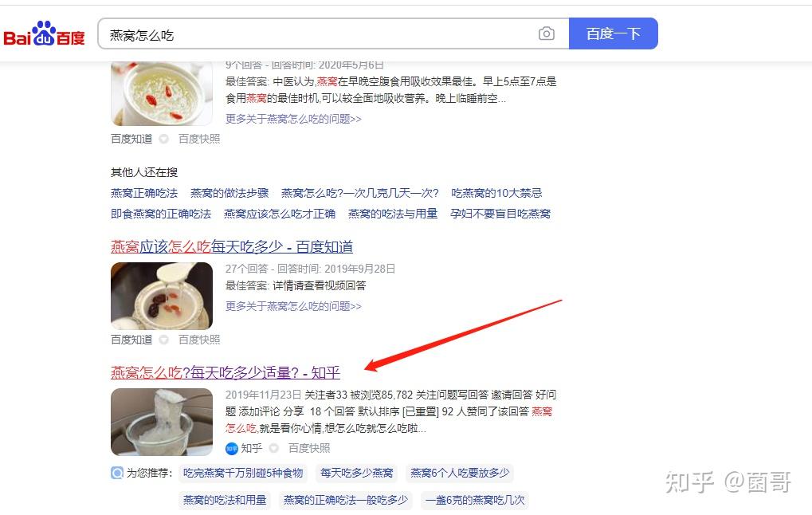Open the Zhihu result bird's nest thumbnail
The image size is (812, 515).
[x=162, y=422]
